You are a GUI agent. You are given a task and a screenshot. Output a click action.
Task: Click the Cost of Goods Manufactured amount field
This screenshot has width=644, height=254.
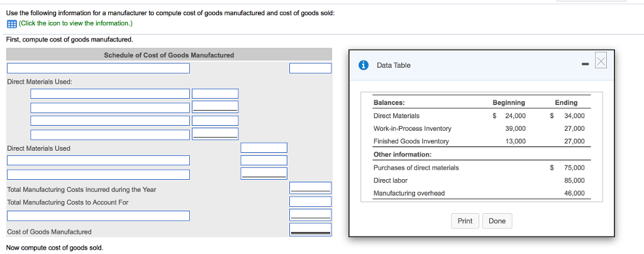(310, 229)
